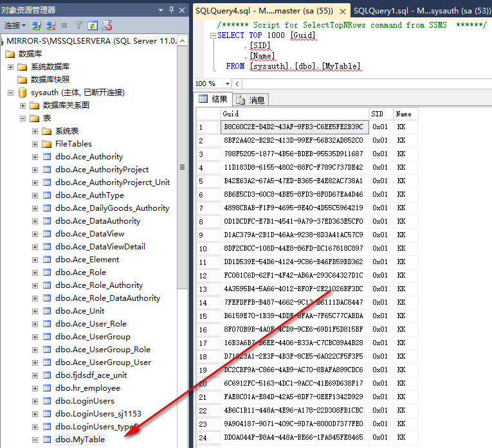Click the Object Explorer scroll up arrow
Screen dimensions: 492x448
[x=182, y=40]
